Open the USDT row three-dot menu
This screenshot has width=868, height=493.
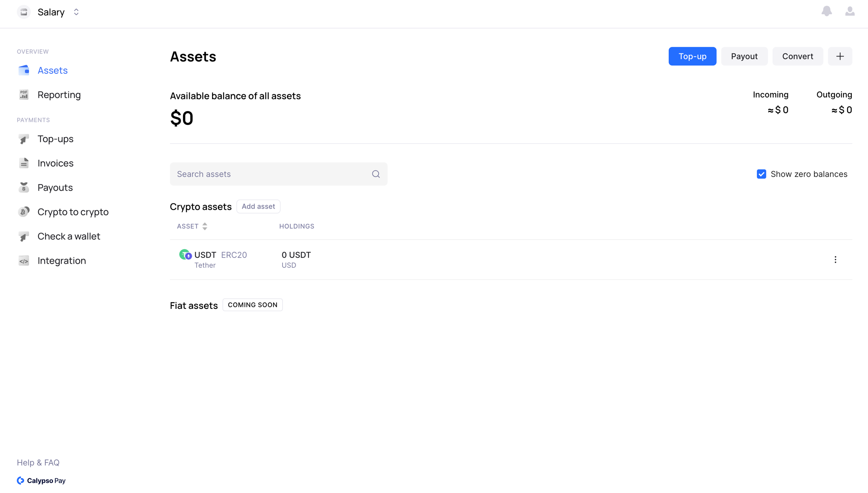835,259
